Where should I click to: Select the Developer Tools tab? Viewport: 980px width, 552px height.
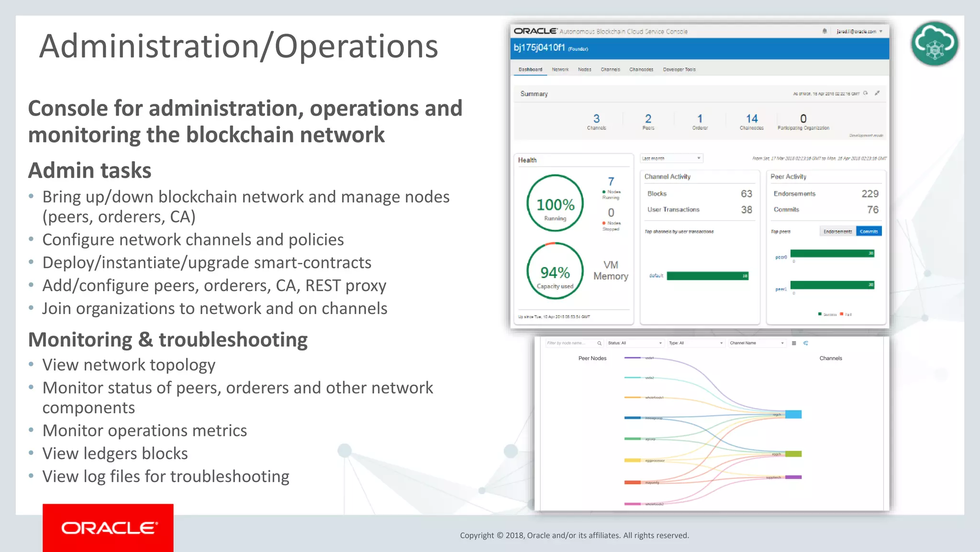coord(679,69)
